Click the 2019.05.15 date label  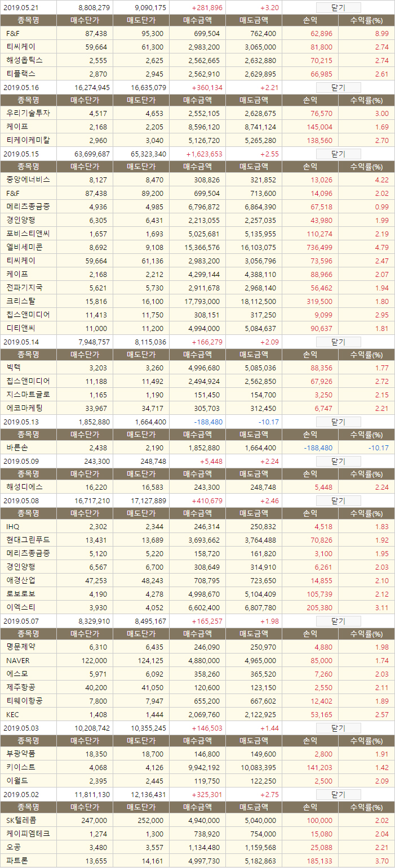pos(21,154)
